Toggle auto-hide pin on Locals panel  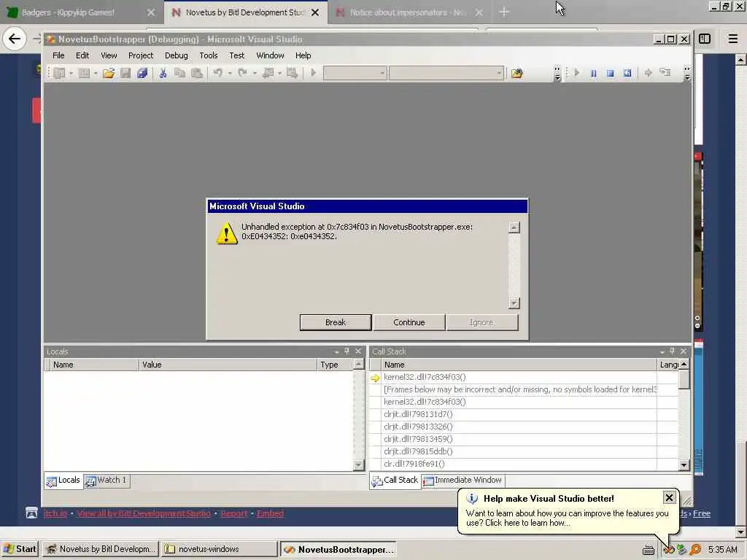tap(347, 351)
